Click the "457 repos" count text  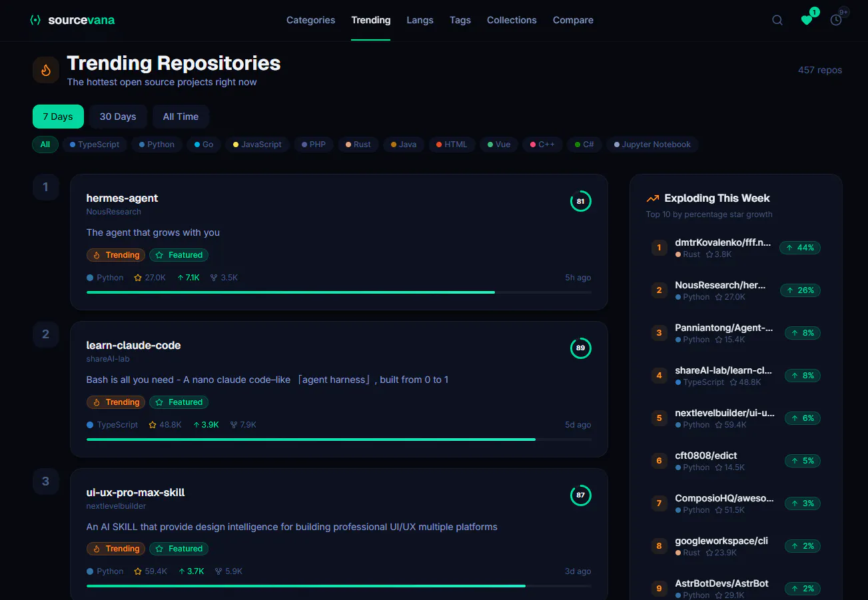tap(820, 70)
